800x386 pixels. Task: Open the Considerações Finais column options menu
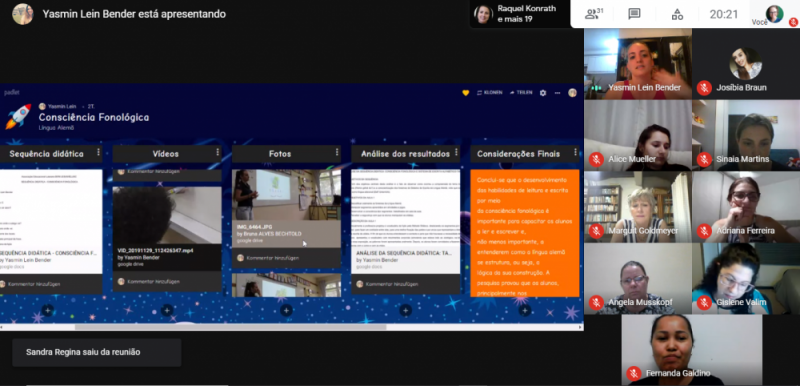tap(576, 152)
